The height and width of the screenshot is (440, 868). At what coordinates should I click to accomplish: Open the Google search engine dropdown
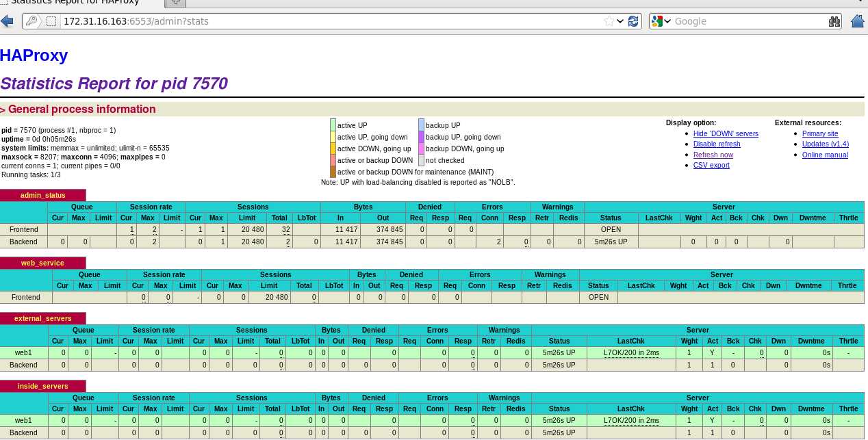pos(661,21)
